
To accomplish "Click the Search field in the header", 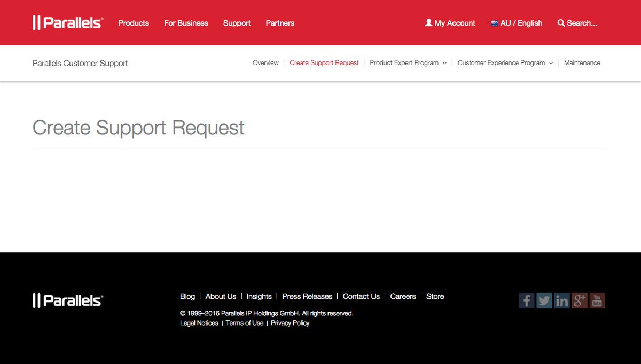I will click(x=577, y=23).
